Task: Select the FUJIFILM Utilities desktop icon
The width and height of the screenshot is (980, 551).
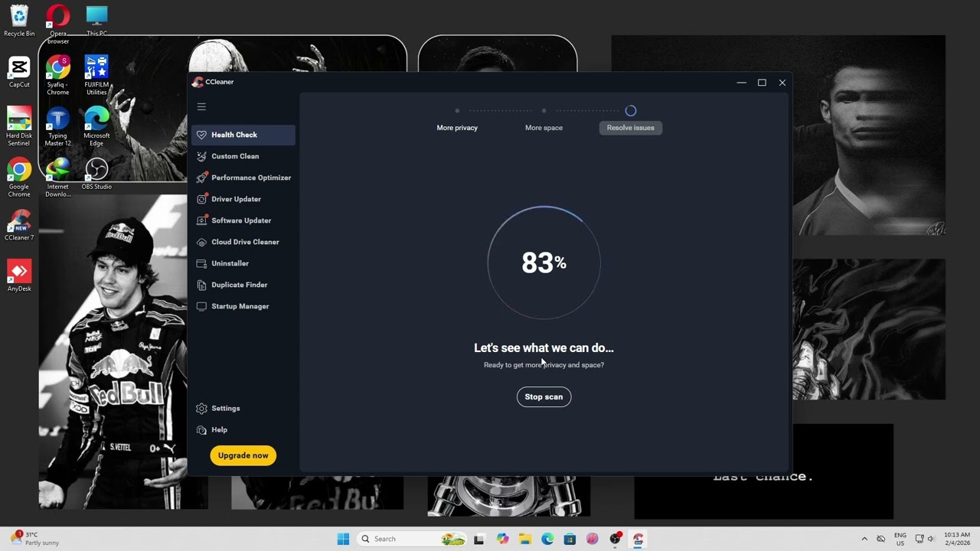Action: pos(96,75)
